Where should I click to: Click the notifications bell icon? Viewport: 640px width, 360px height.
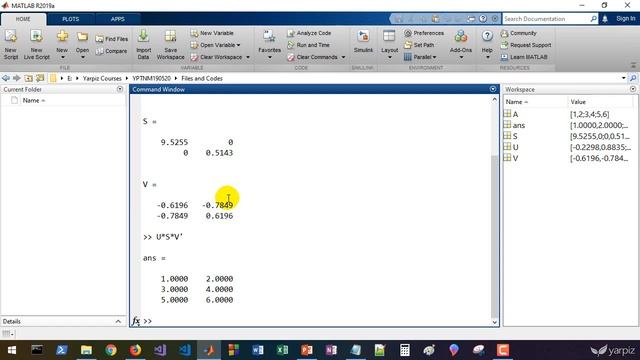(605, 19)
